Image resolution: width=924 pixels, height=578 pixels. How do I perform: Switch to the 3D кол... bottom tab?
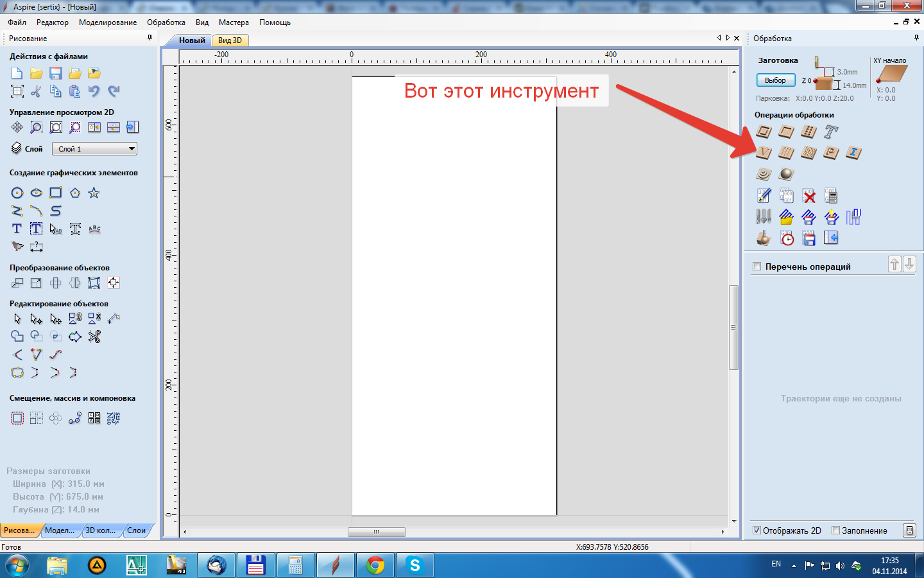(101, 530)
